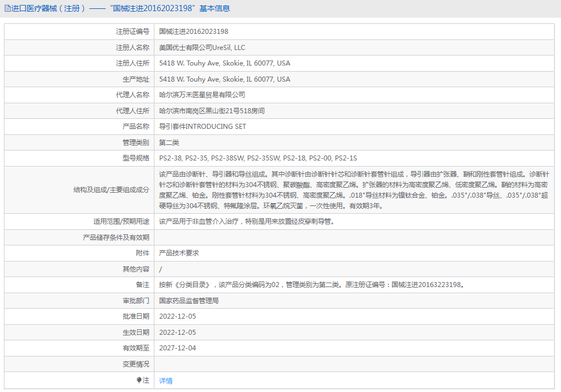The height and width of the screenshot is (392, 561).
Task: Select registrant name 美国优士有限公司UreSil, LLC
Action: [x=202, y=48]
